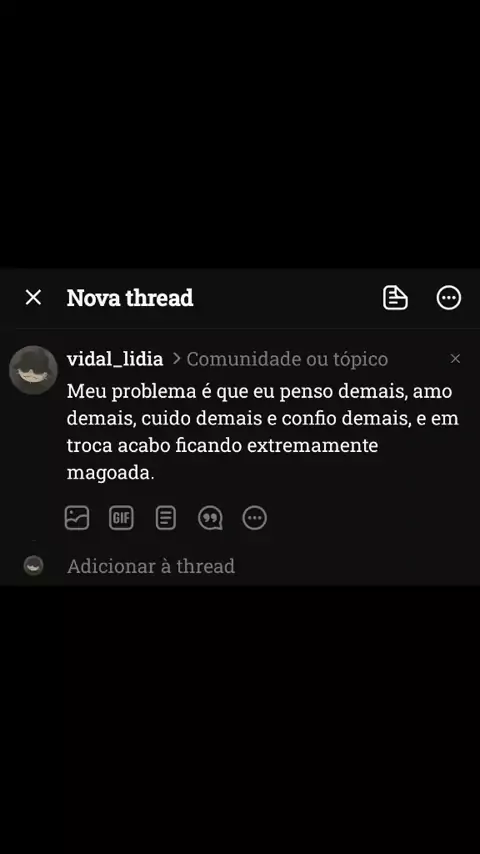Expand the chevron beside vidal_lidia

(x=176, y=359)
